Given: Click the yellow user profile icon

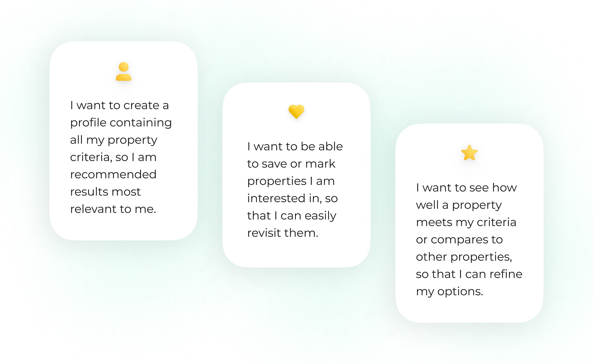Looking at the screenshot, I should 124,71.
